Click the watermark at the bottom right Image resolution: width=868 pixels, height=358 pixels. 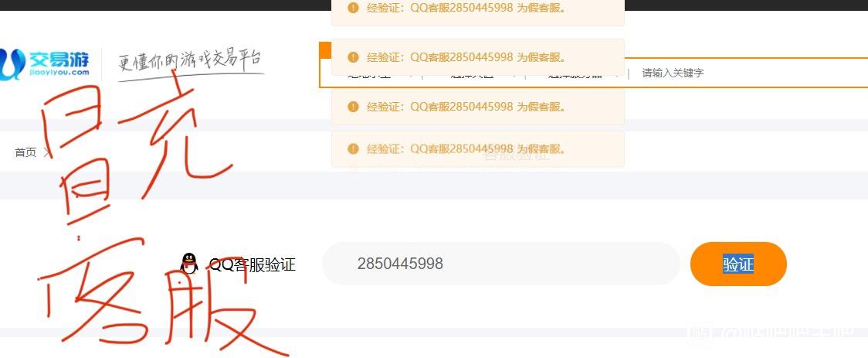(x=775, y=333)
